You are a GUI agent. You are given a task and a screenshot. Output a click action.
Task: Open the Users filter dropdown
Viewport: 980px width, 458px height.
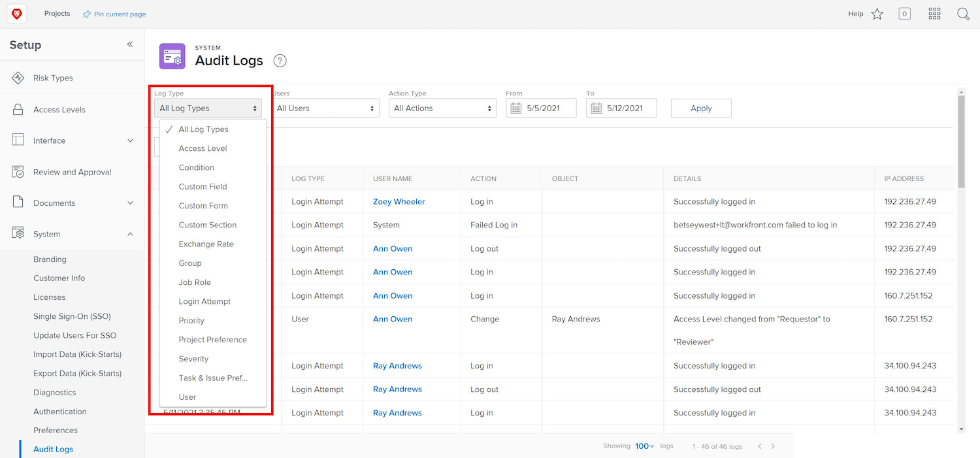[327, 107]
